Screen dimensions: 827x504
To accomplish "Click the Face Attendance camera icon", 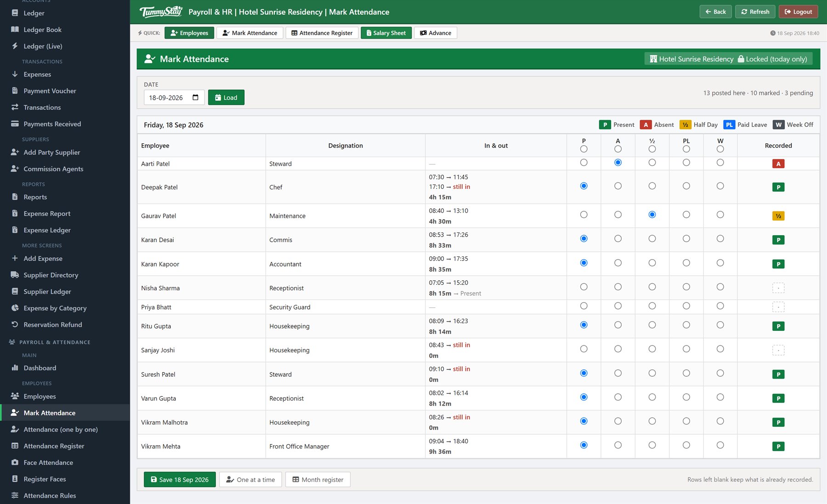I will tap(15, 462).
